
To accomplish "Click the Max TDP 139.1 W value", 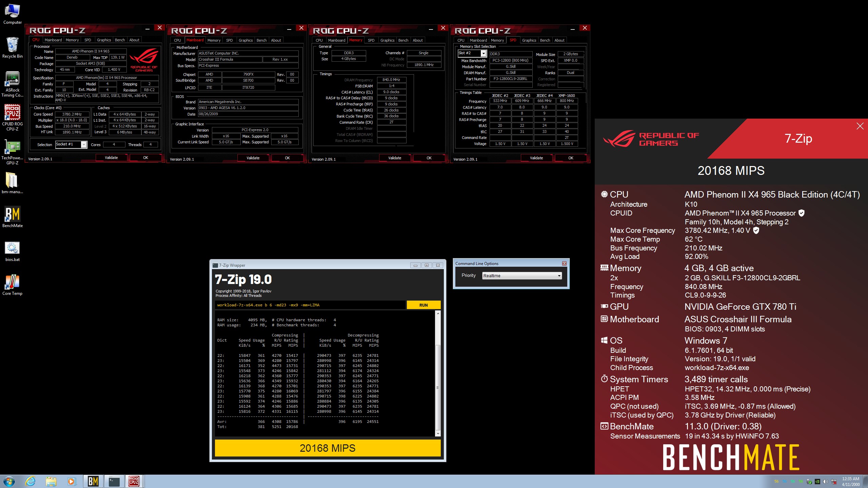I will [x=118, y=57].
